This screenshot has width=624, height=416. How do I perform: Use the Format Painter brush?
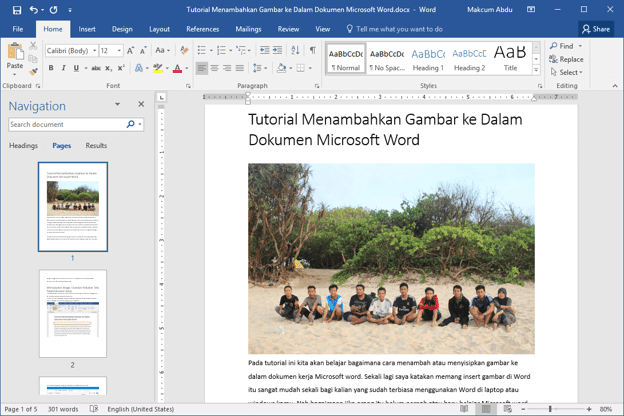click(33, 72)
